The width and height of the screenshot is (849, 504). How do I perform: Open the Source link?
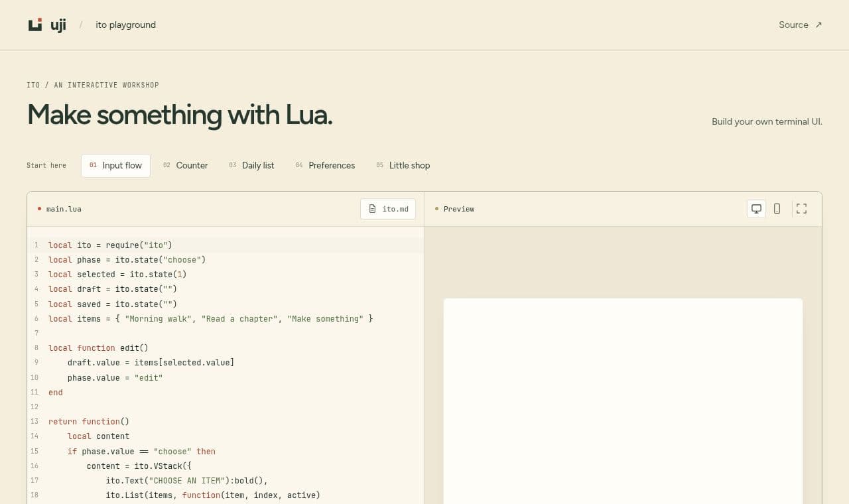[801, 25]
